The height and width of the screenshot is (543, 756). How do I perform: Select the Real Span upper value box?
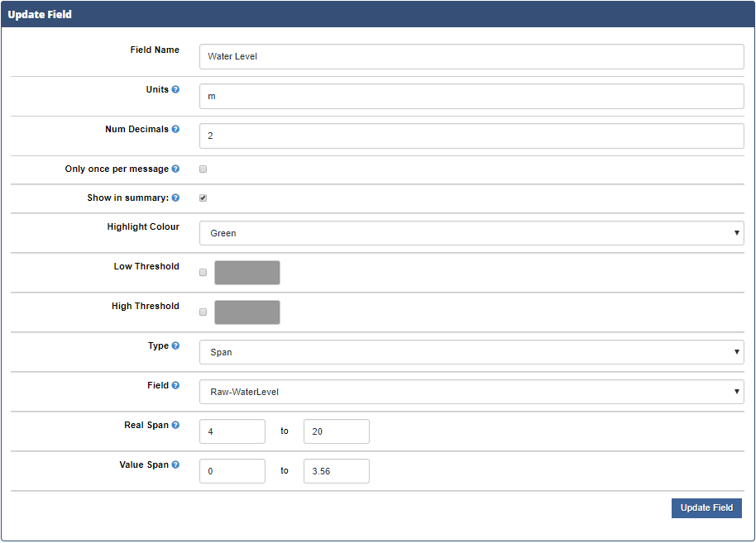[337, 431]
